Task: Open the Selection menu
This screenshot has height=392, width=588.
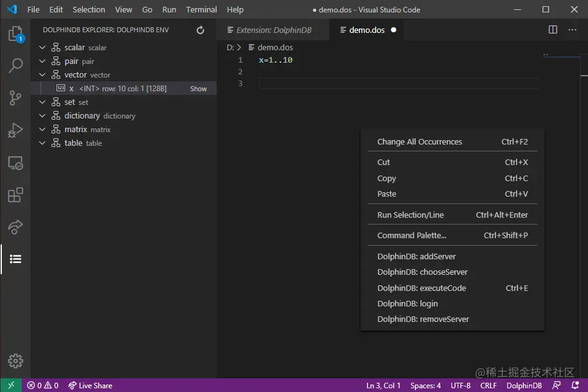Action: tap(89, 9)
